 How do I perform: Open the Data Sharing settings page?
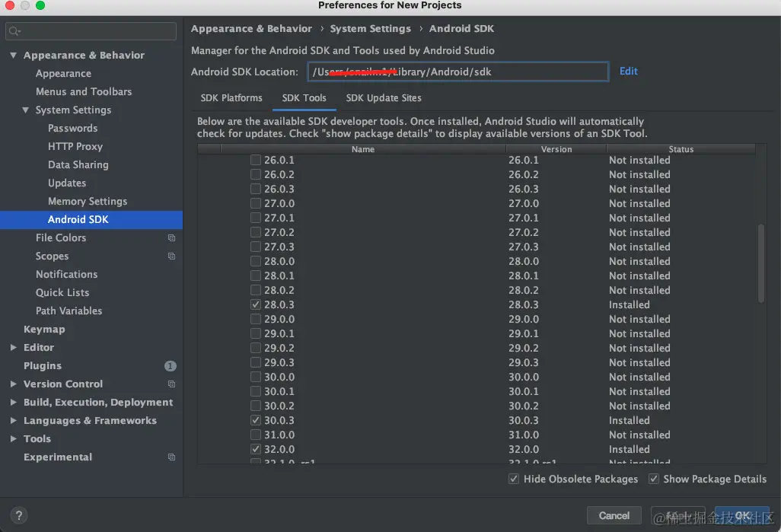coord(78,165)
